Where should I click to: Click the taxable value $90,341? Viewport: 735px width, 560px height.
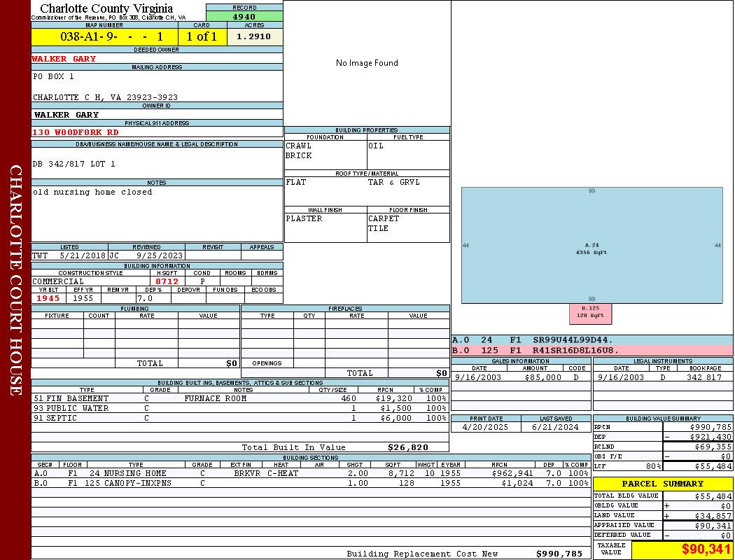pyautogui.click(x=706, y=549)
